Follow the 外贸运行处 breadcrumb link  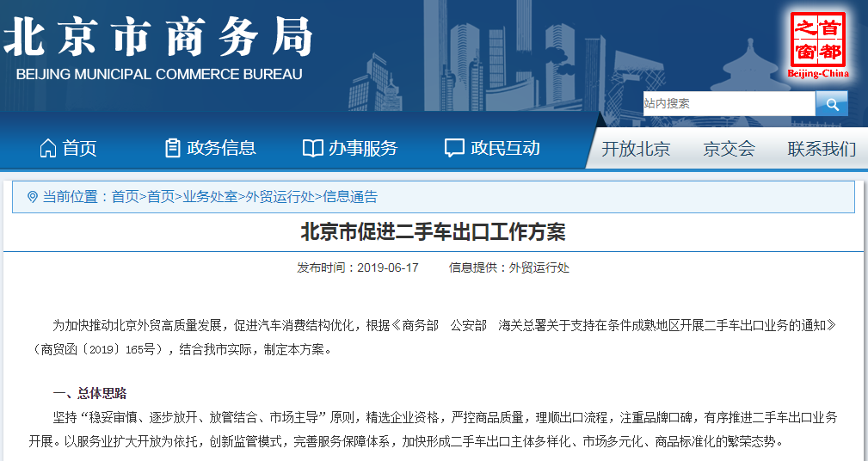coord(280,196)
